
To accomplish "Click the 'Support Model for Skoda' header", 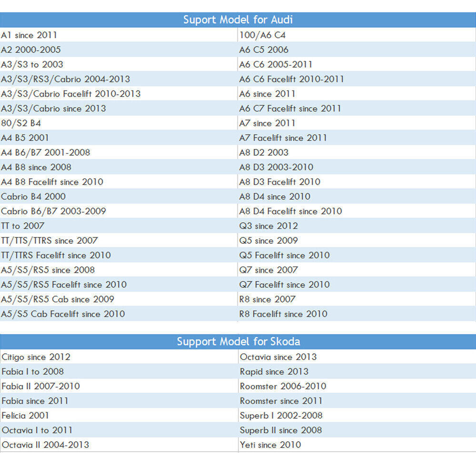I will [x=238, y=341].
